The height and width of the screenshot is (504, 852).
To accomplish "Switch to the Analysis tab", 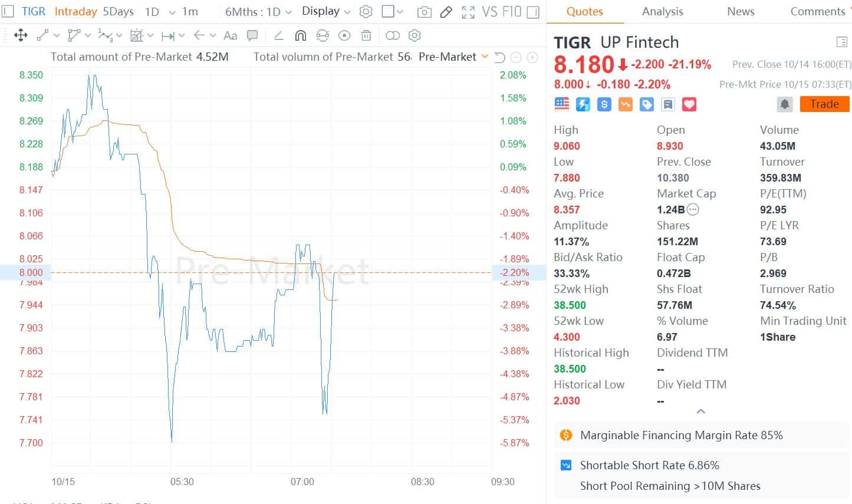I will 662,11.
